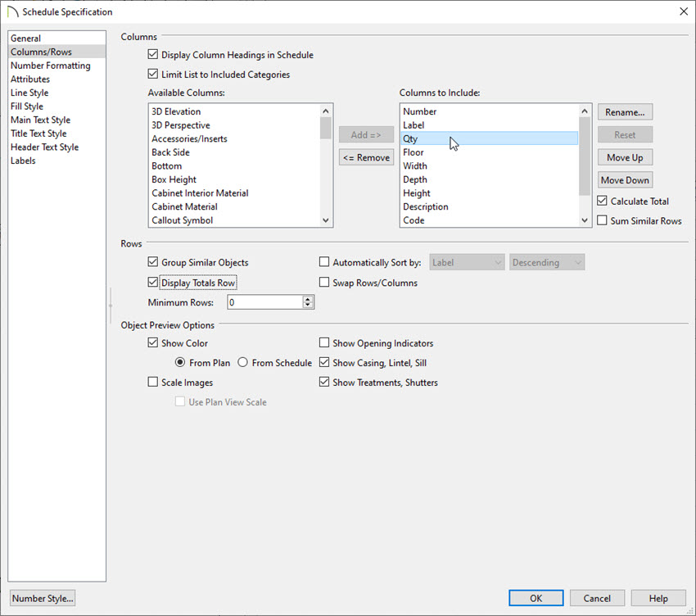The height and width of the screenshot is (616, 696).
Task: Click the Rename button for columns
Action: click(625, 111)
